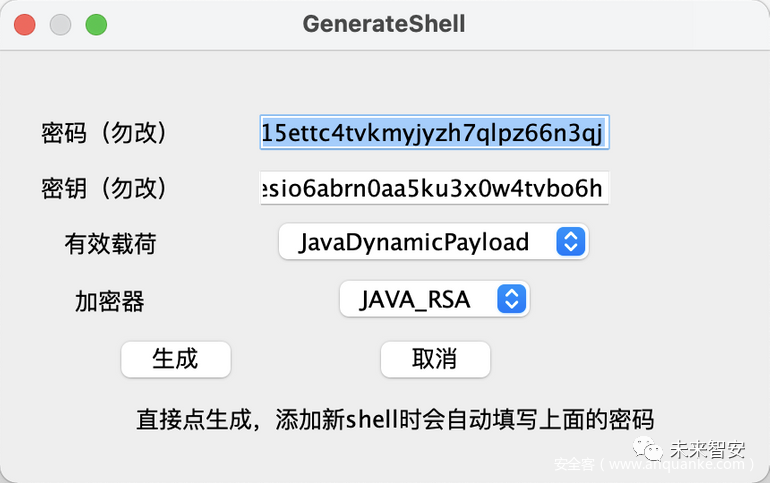
Task: Focus the 密码 password input field
Action: pyautogui.click(x=433, y=132)
